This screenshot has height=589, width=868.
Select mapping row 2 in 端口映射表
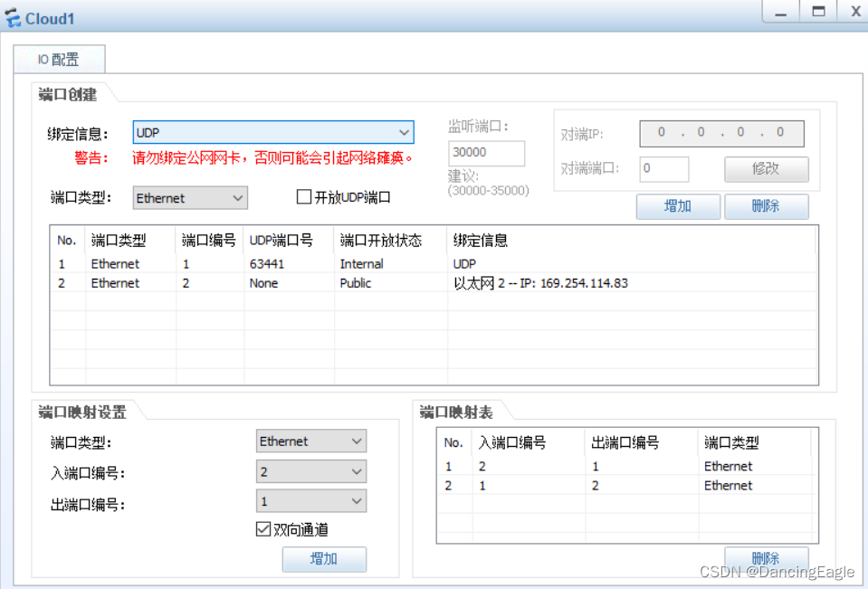(x=626, y=486)
